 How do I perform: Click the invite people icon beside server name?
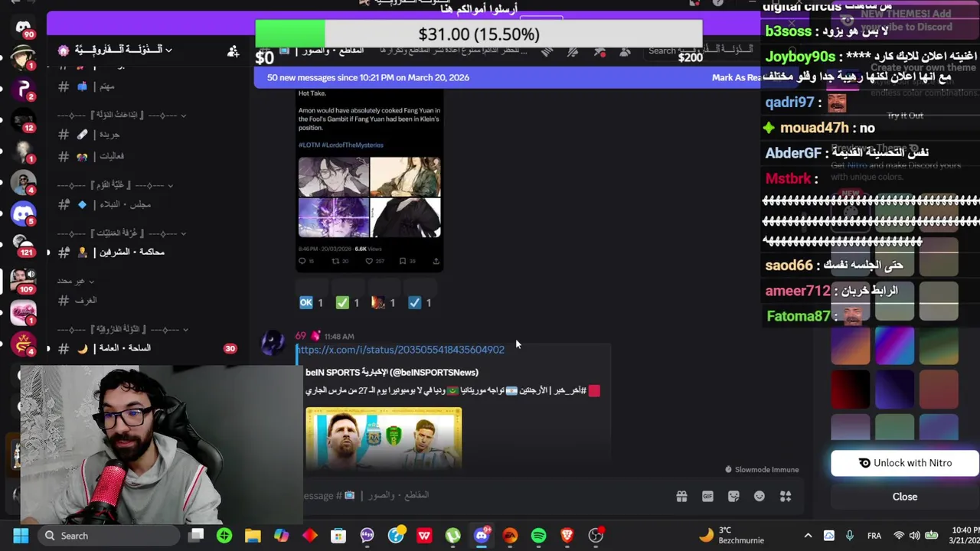click(x=233, y=51)
